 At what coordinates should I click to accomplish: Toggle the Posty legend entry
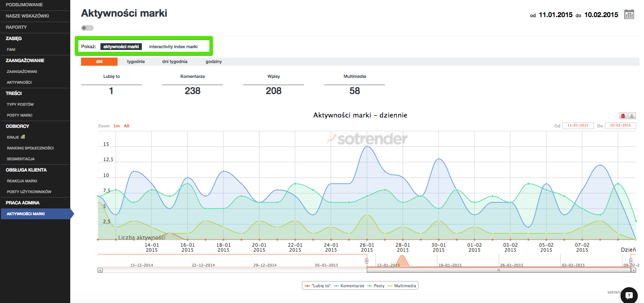(x=376, y=286)
